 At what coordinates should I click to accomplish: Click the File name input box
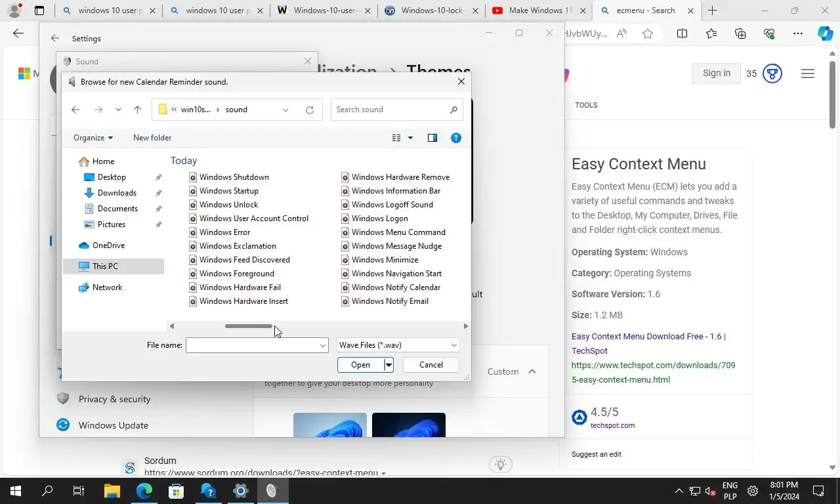click(257, 345)
